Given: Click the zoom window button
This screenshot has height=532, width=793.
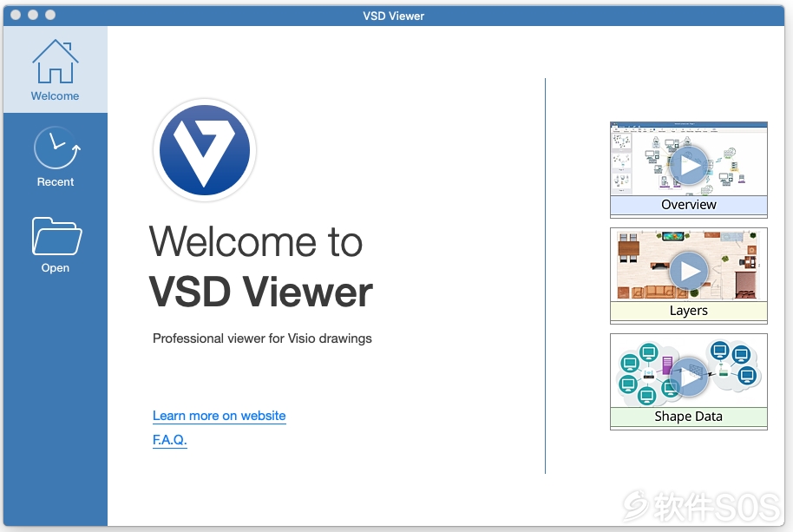Looking at the screenshot, I should point(50,15).
